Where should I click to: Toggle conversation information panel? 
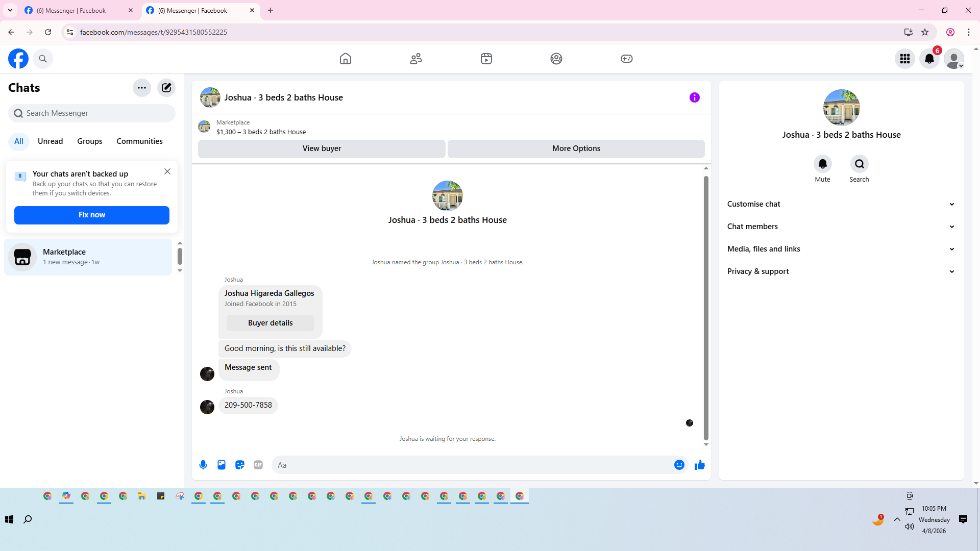pyautogui.click(x=694, y=97)
